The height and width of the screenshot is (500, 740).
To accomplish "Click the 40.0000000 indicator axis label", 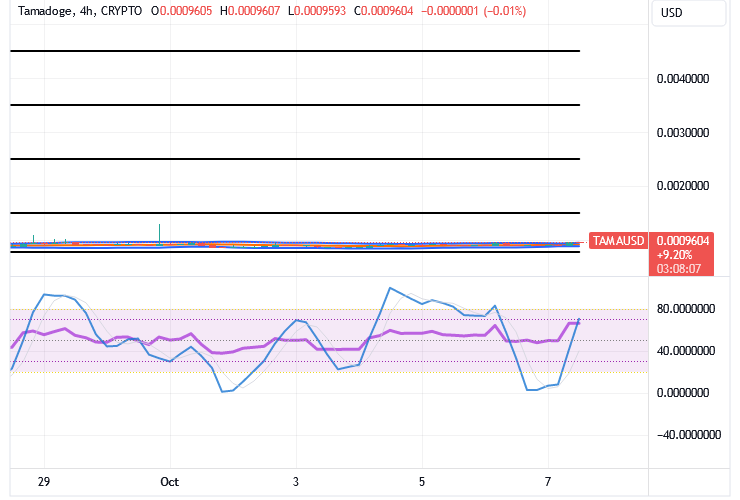I will 686,351.
